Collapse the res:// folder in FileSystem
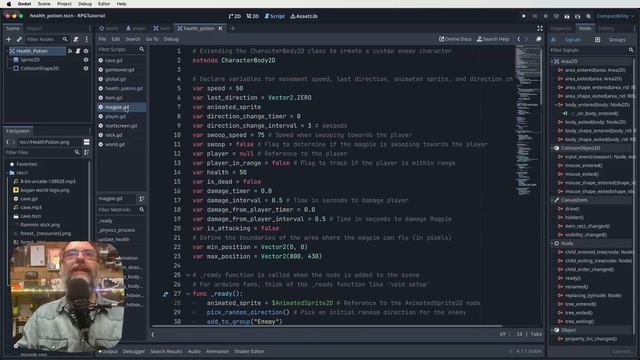Screen dimensions: 640x360 pos(7,173)
